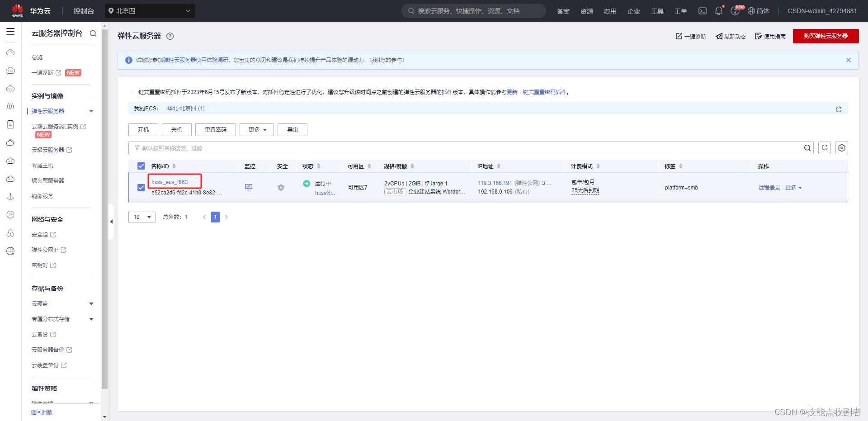Refresh 我的ECS region bar
Image resolution: width=868 pixels, height=421 pixels.
click(839, 109)
